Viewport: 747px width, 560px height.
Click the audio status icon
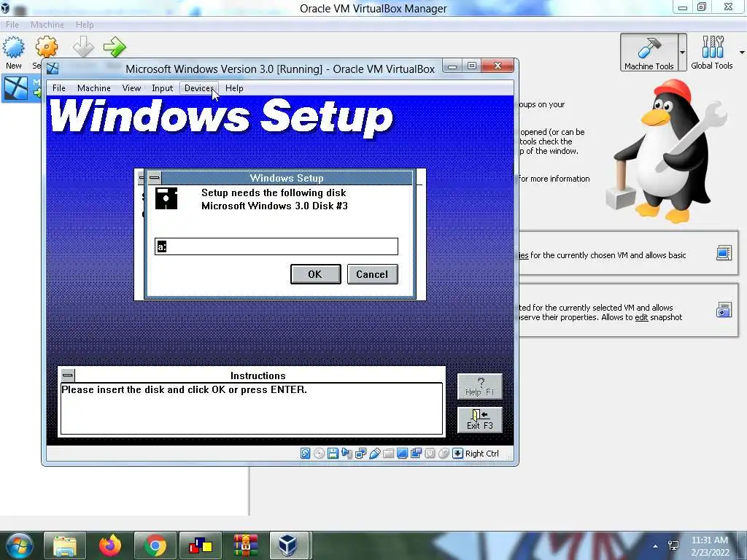[x=347, y=454]
